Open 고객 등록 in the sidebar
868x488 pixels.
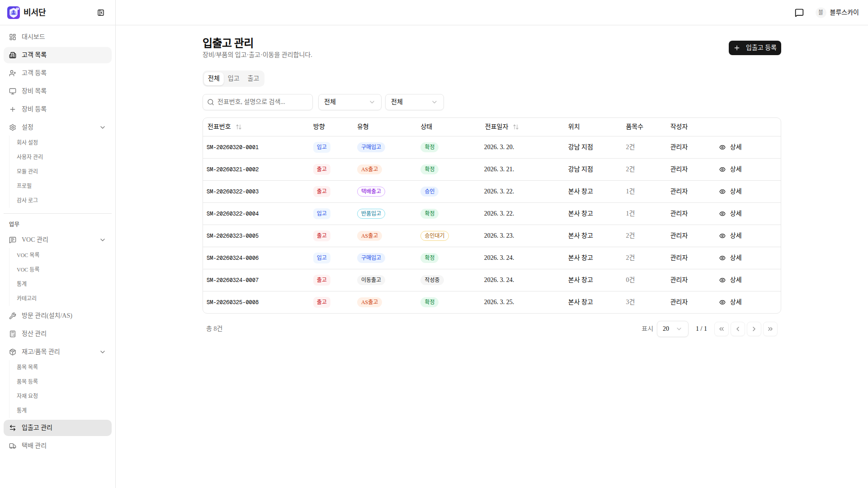click(x=57, y=73)
